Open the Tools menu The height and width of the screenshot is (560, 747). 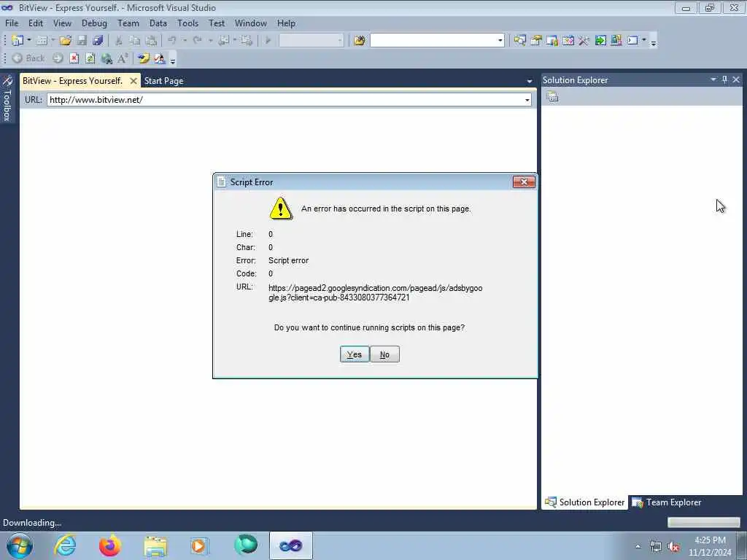point(187,23)
